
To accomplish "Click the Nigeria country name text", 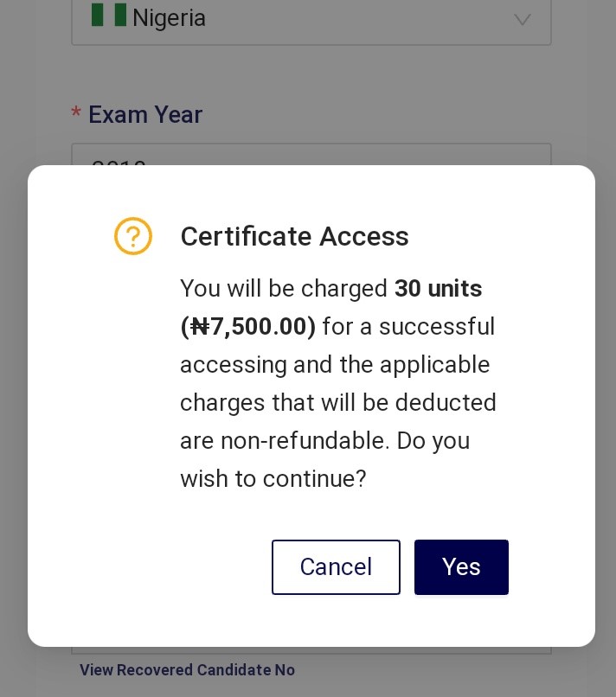I will coord(169,18).
